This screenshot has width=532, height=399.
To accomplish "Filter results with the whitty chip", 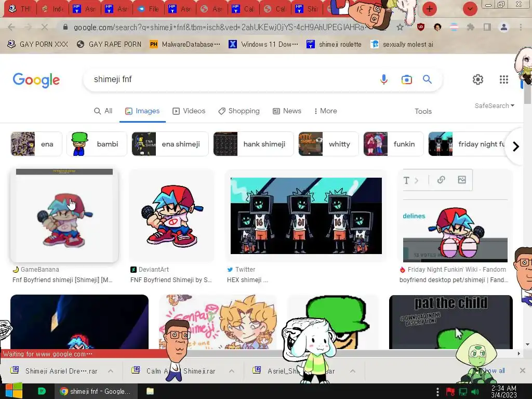I will click(x=328, y=144).
